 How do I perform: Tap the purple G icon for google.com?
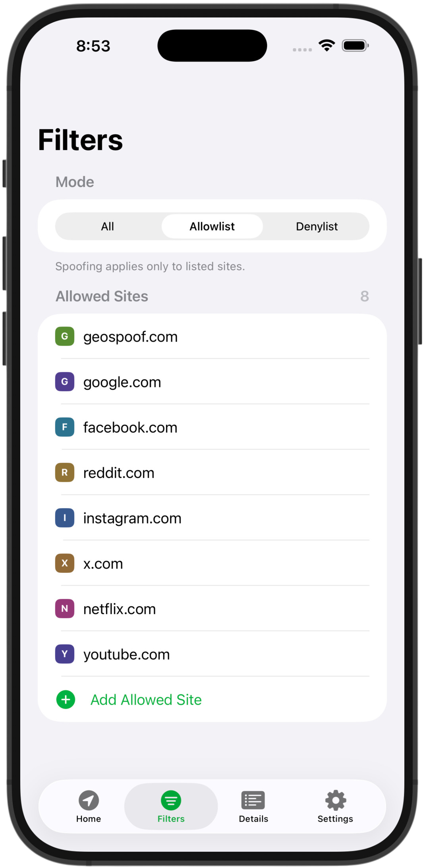(65, 382)
